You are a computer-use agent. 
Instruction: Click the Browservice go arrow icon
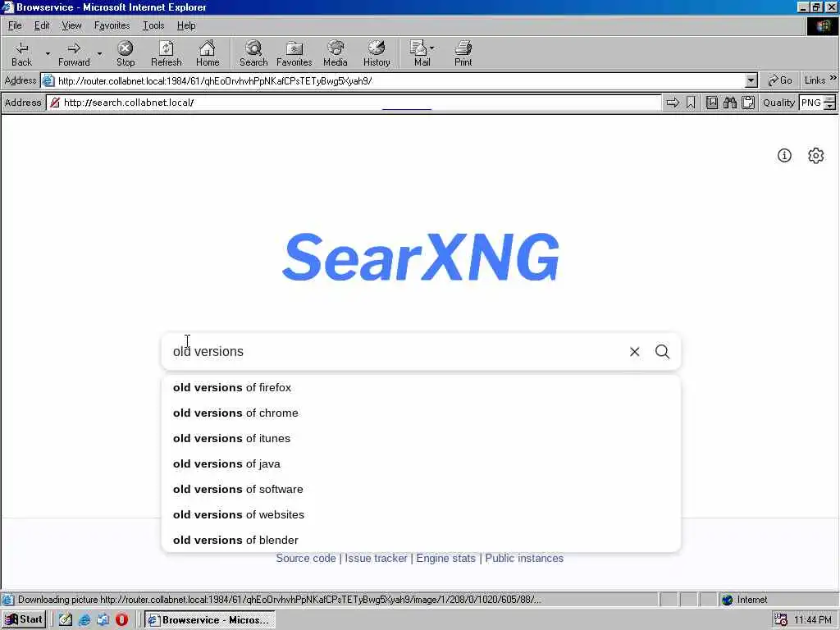[673, 103]
